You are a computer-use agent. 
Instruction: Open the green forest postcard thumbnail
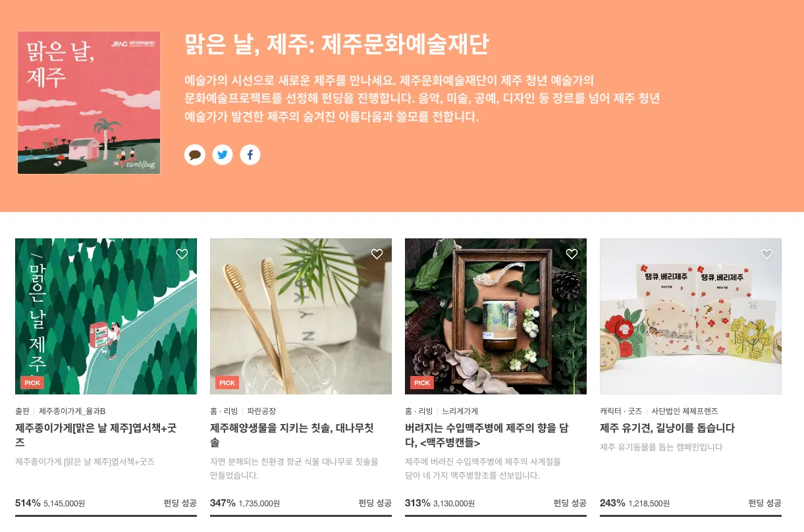(106, 316)
